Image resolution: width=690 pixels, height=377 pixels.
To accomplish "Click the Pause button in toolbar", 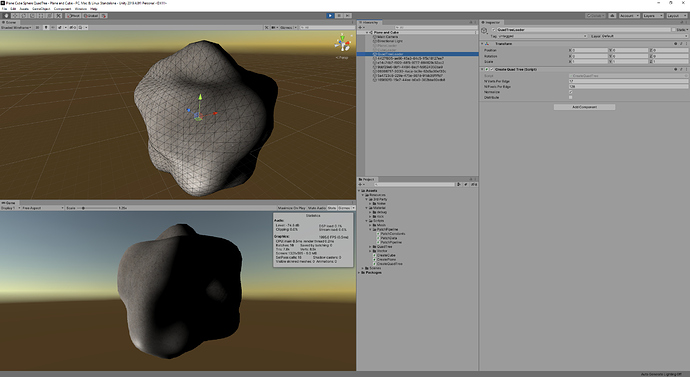I will [339, 16].
